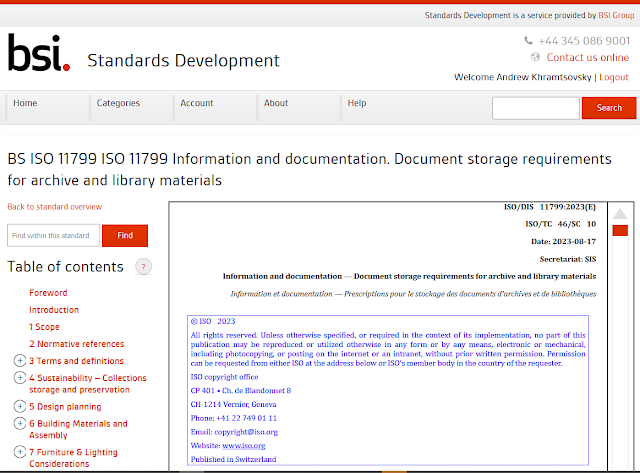The height and width of the screenshot is (473, 640).
Task: Click the bsi logo
Action: [39, 53]
